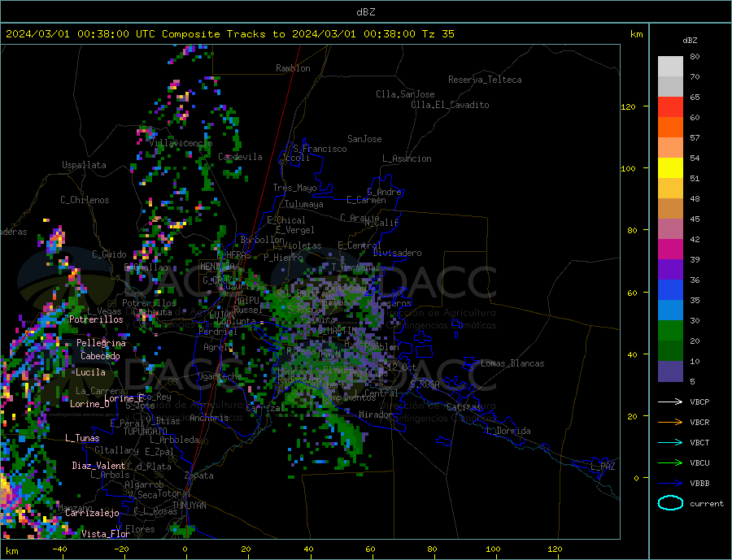
Task: Click the cyan 'current' ellipse icon
Action: pyautogui.click(x=670, y=503)
